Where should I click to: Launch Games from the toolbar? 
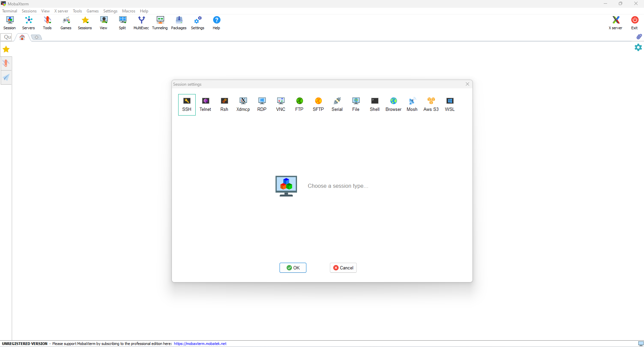click(x=66, y=23)
